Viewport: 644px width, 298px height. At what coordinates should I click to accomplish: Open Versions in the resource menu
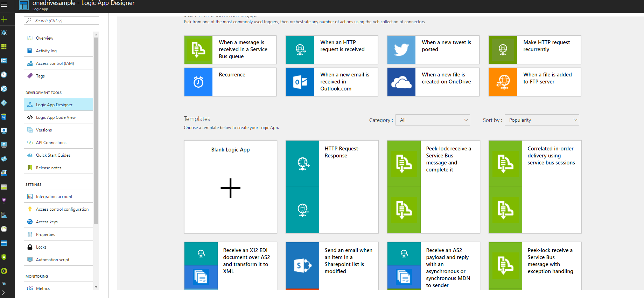click(x=58, y=130)
